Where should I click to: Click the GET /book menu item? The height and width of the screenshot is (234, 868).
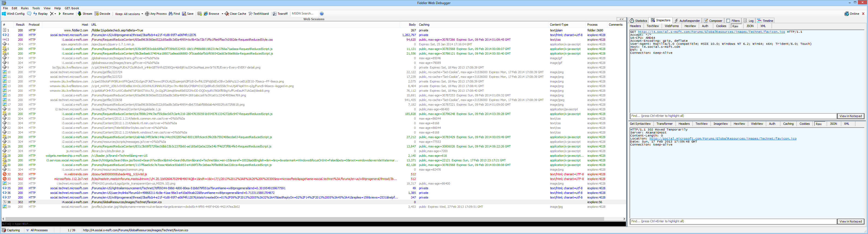click(72, 8)
